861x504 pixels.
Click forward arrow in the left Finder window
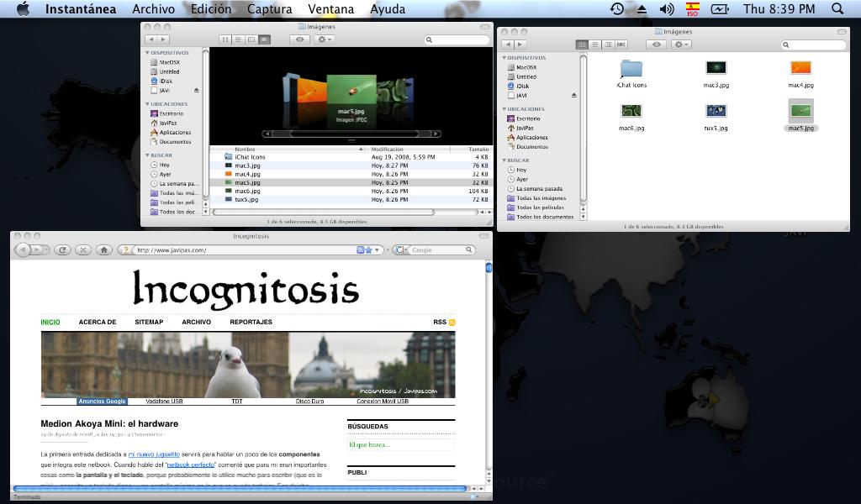click(x=163, y=39)
